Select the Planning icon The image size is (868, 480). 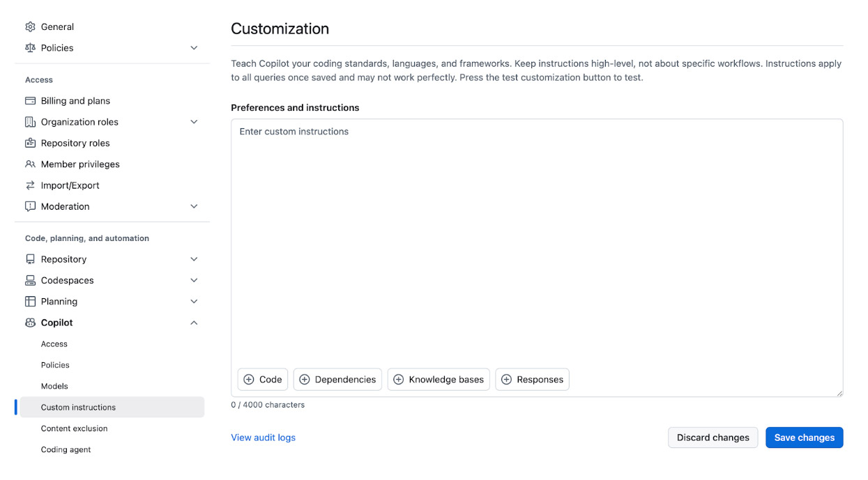[30, 301]
